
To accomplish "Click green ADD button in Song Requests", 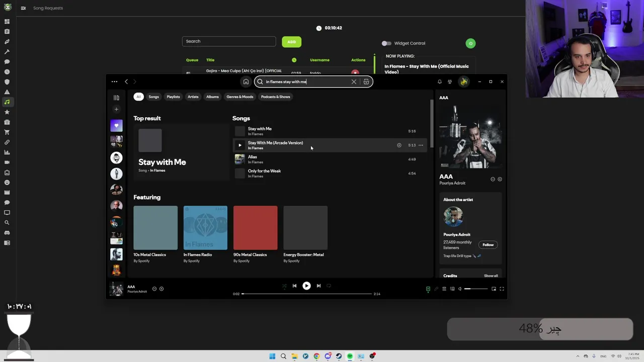I will pos(291,42).
